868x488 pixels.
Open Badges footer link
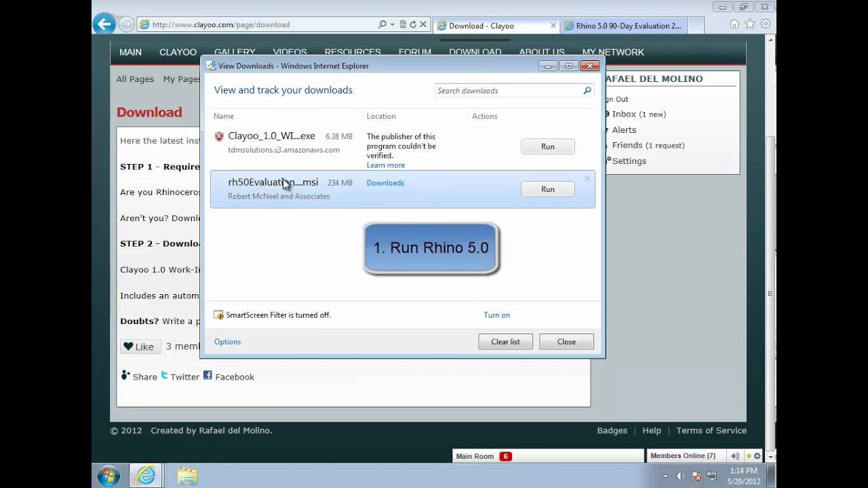click(x=612, y=430)
